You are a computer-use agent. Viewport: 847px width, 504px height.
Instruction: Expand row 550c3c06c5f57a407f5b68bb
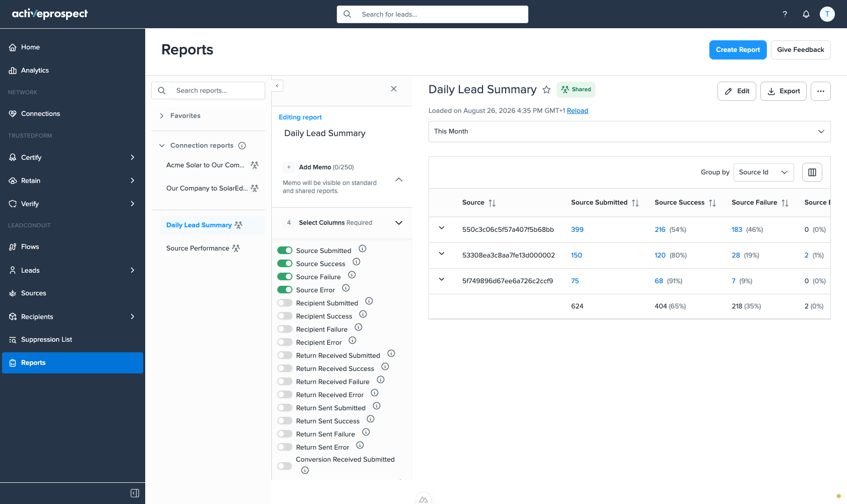click(x=442, y=228)
